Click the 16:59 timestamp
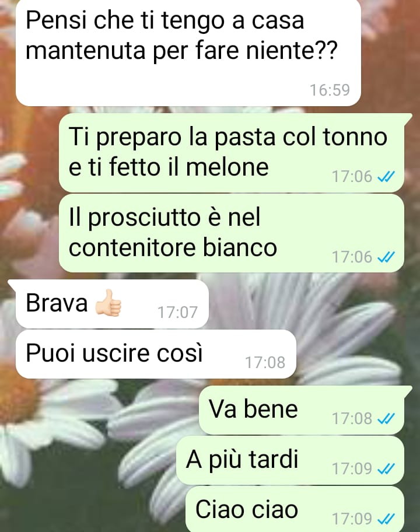The image size is (420, 532). pyautogui.click(x=330, y=90)
